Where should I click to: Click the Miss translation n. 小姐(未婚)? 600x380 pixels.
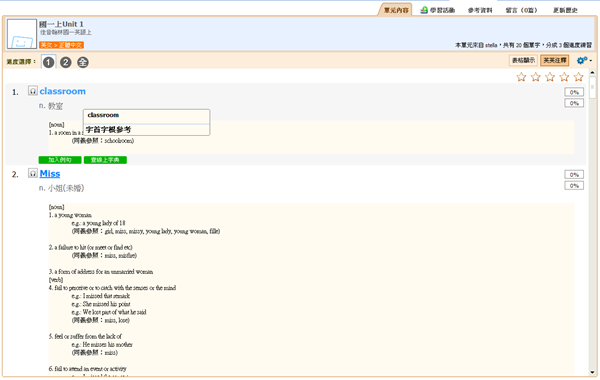pos(61,188)
